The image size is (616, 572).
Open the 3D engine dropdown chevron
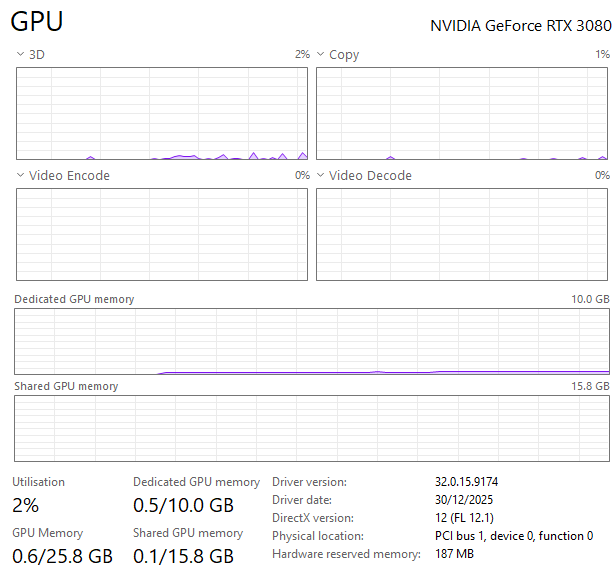tap(21, 55)
